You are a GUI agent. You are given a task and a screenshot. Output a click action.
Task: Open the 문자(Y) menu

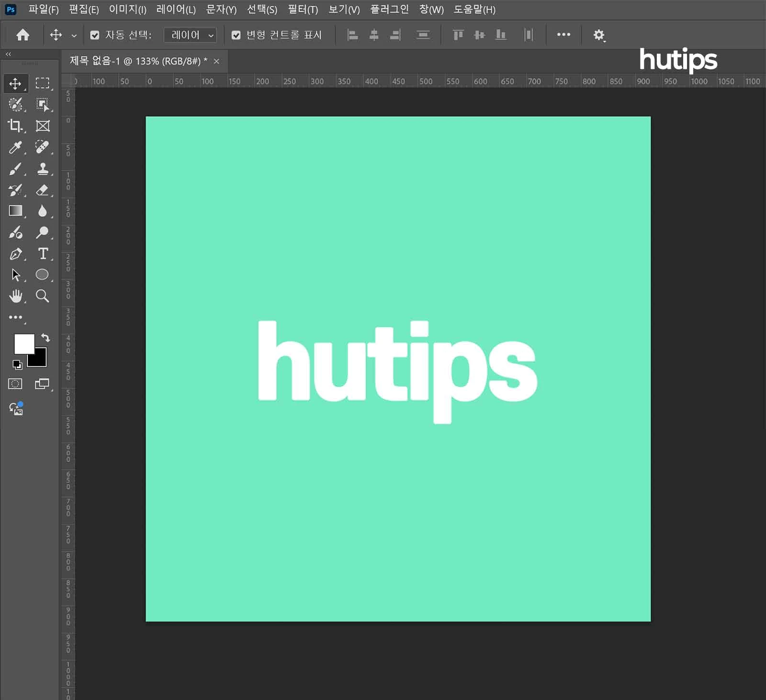tap(221, 10)
